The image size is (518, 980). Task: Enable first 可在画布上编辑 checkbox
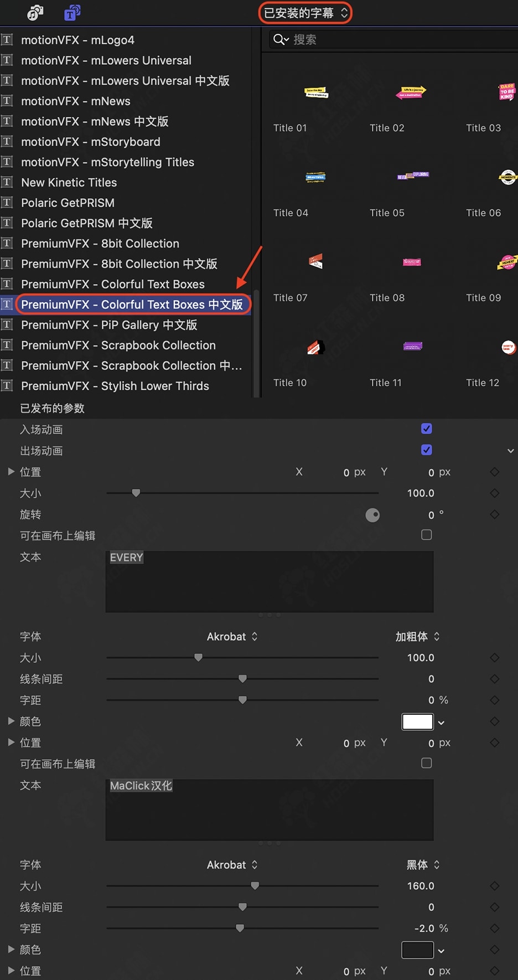click(x=427, y=535)
